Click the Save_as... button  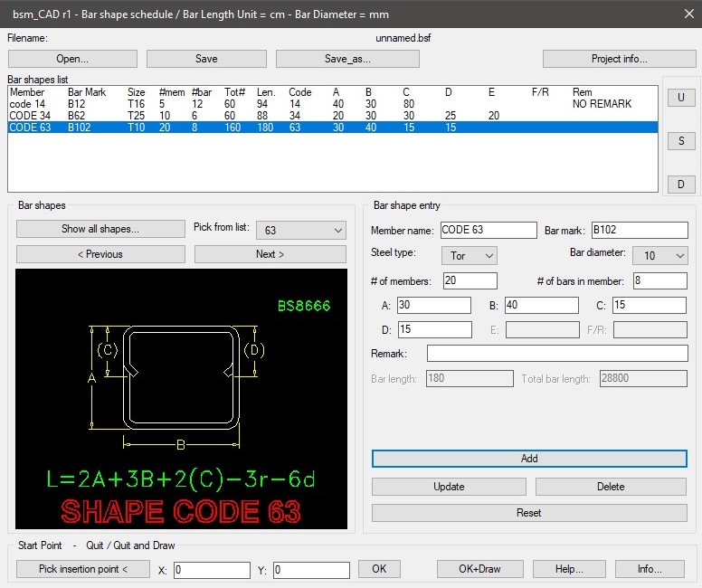347,59
